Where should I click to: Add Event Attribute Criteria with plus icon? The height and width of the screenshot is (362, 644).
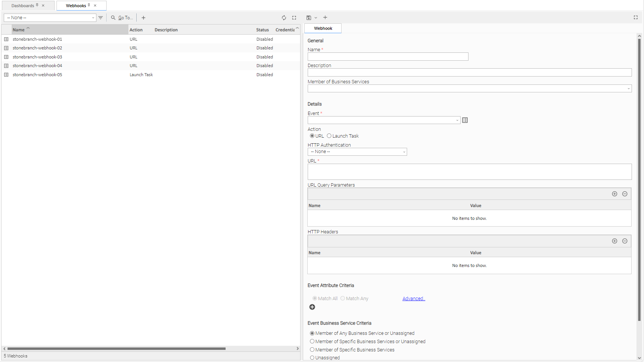(x=312, y=307)
